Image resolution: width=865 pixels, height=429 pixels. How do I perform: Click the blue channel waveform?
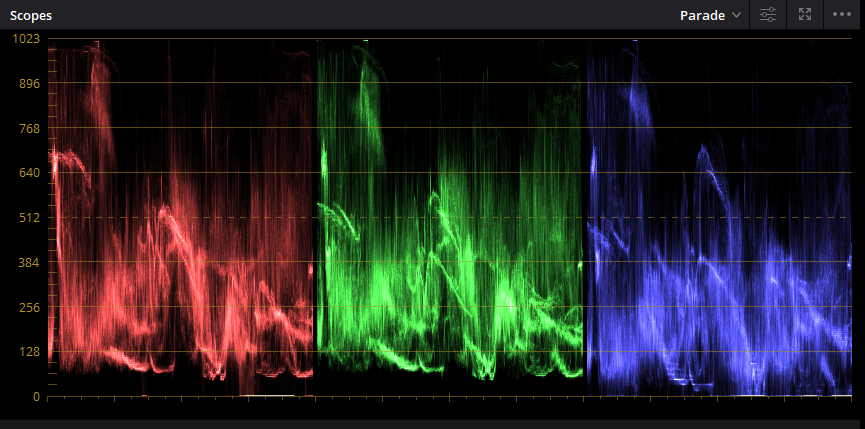pos(719,218)
